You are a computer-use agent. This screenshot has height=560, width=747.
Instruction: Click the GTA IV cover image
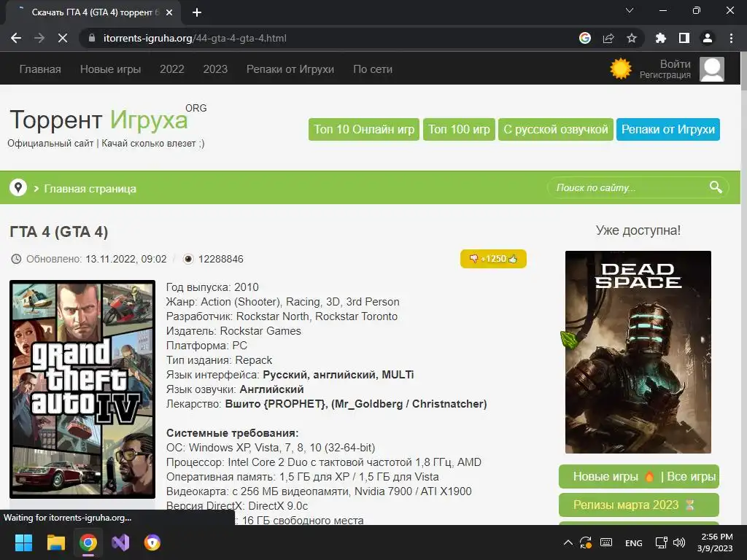pos(82,389)
